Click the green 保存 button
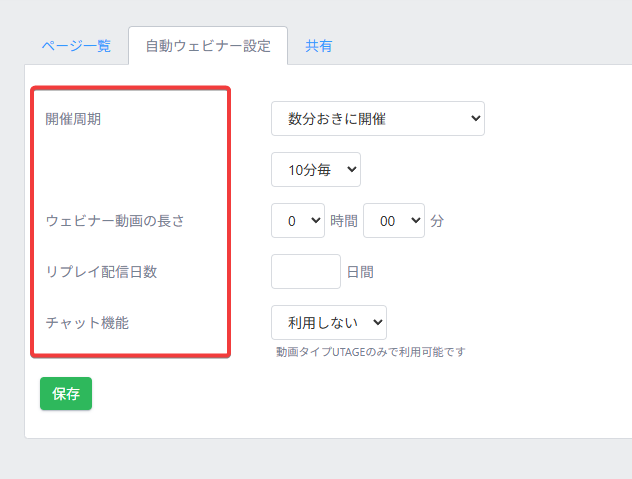 (x=66, y=394)
